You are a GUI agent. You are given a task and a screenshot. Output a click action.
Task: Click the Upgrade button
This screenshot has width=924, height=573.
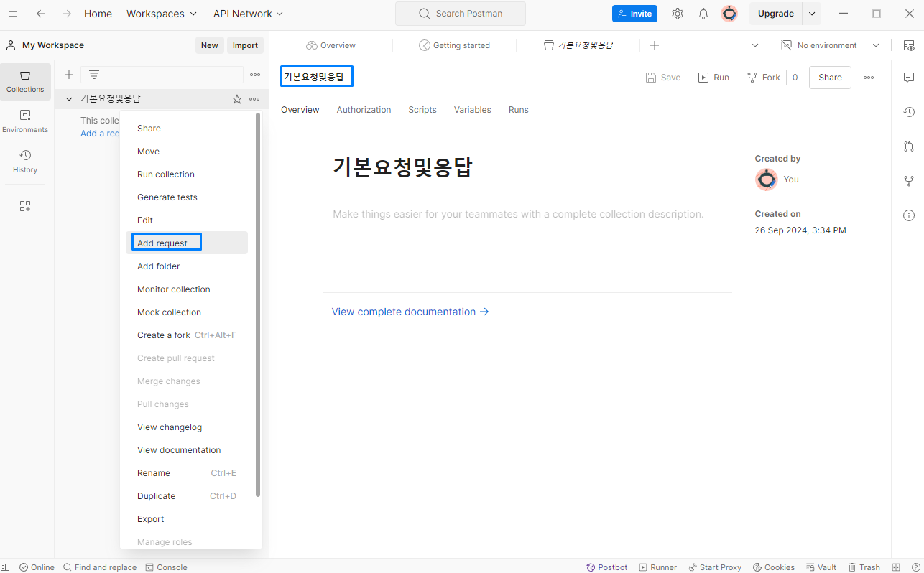(x=776, y=14)
